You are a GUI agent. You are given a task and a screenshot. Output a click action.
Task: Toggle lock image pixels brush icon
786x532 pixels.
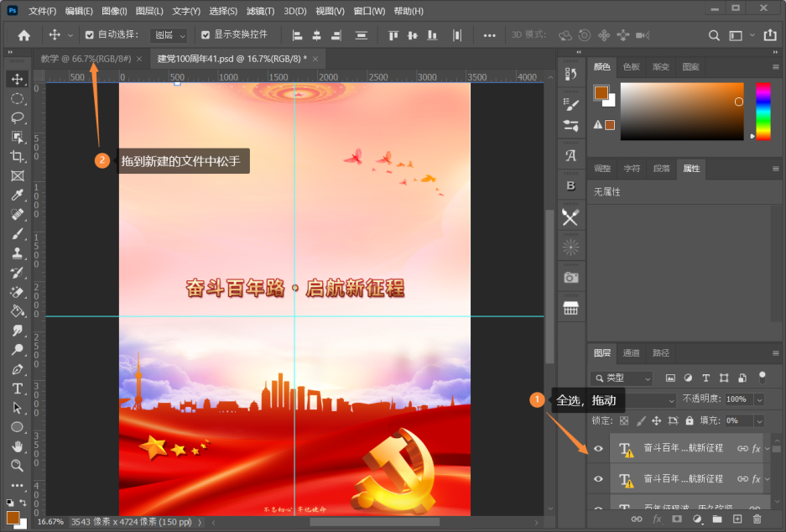641,420
